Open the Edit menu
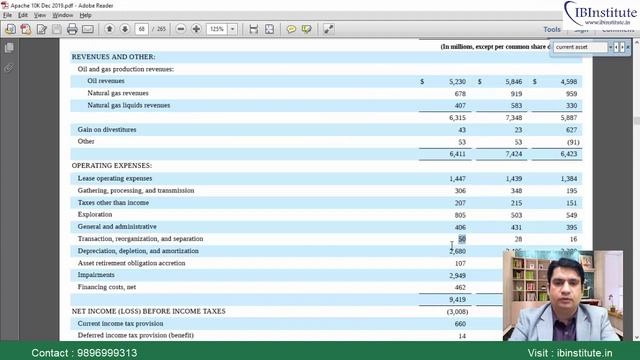 click(23, 15)
